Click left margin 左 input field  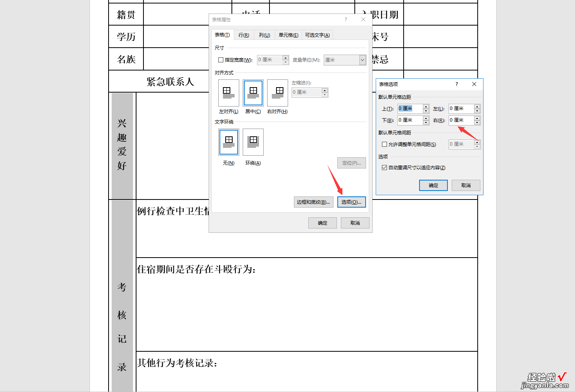(461, 109)
